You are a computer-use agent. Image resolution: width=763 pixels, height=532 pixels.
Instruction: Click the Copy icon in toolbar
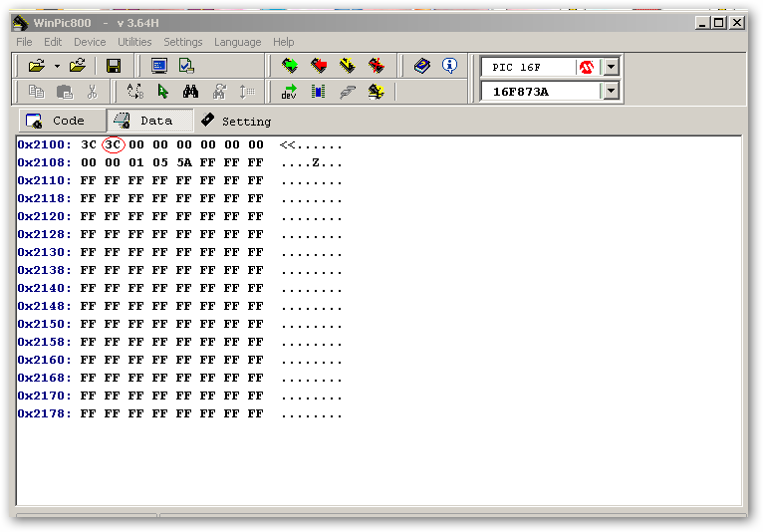pos(37,92)
